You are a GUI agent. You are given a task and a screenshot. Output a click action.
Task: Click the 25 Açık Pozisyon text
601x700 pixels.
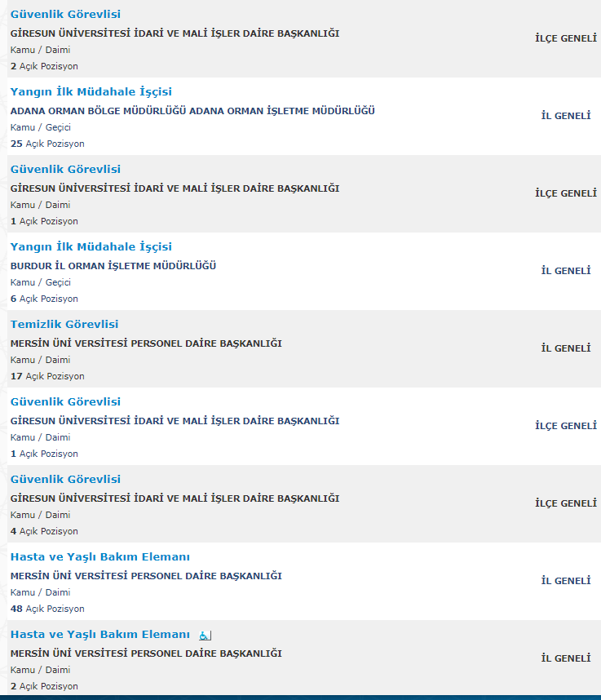click(47, 144)
